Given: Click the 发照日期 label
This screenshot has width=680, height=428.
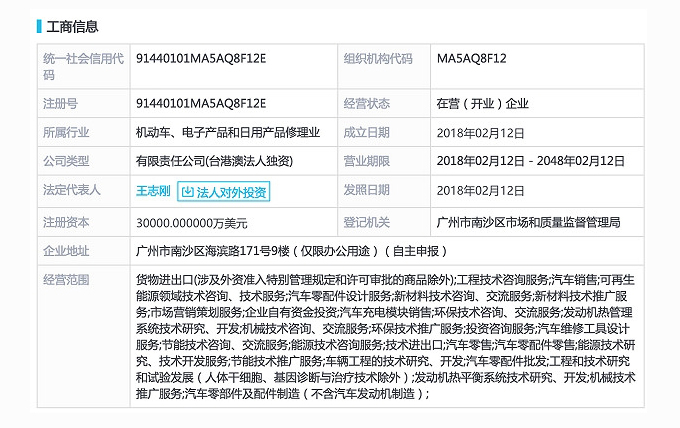Looking at the screenshot, I should tap(366, 190).
